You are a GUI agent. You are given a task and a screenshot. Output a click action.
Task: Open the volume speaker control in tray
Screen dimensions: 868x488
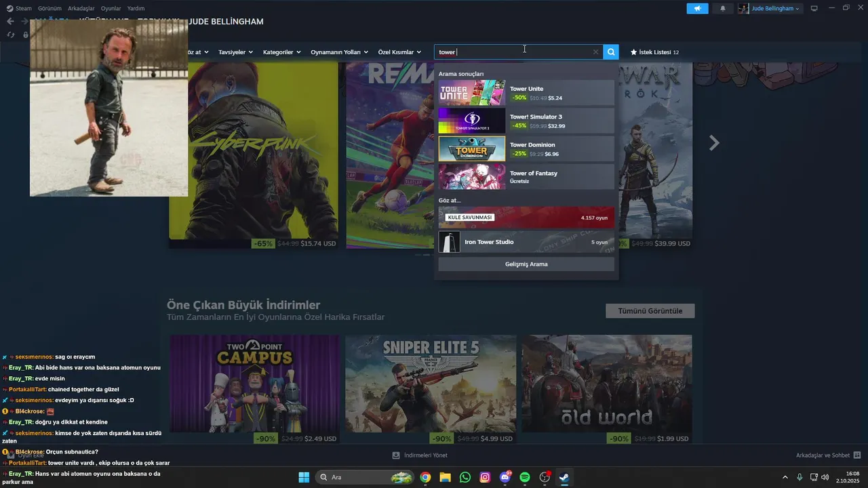pos(825,477)
